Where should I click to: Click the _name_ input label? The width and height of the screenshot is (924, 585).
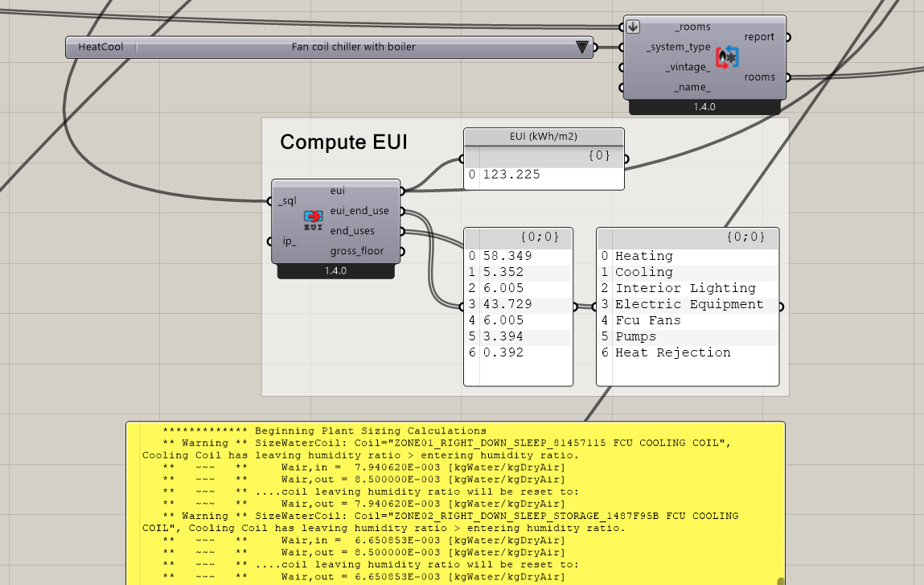[694, 87]
